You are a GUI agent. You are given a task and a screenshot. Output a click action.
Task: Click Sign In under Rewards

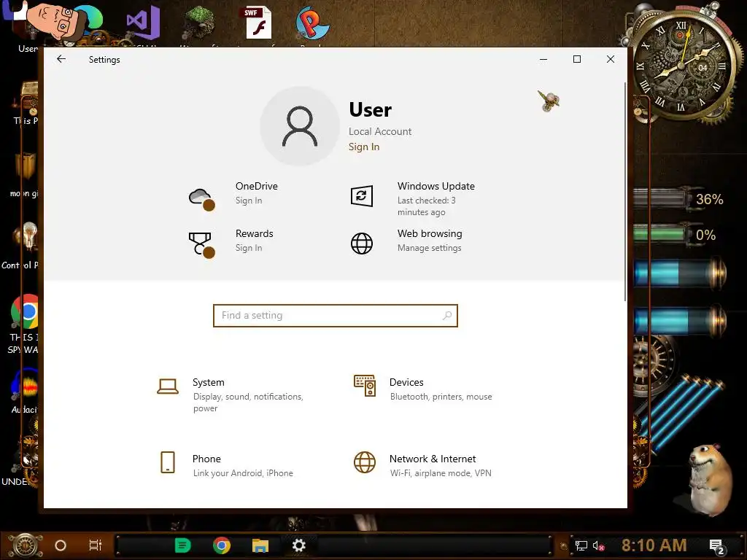249,248
